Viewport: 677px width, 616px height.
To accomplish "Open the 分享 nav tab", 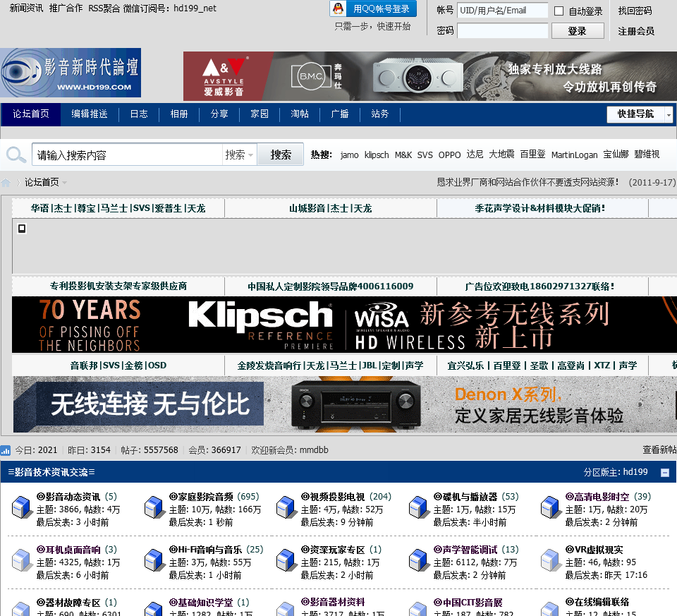I will coord(219,114).
